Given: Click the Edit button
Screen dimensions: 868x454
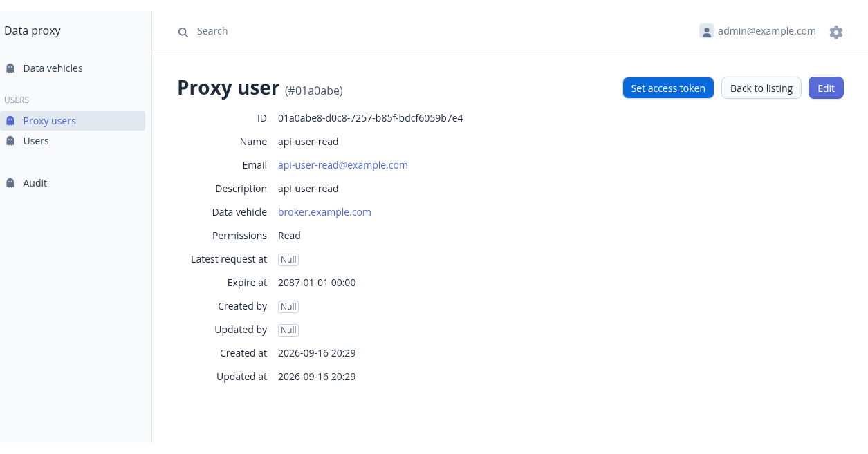Looking at the screenshot, I should pyautogui.click(x=826, y=88).
